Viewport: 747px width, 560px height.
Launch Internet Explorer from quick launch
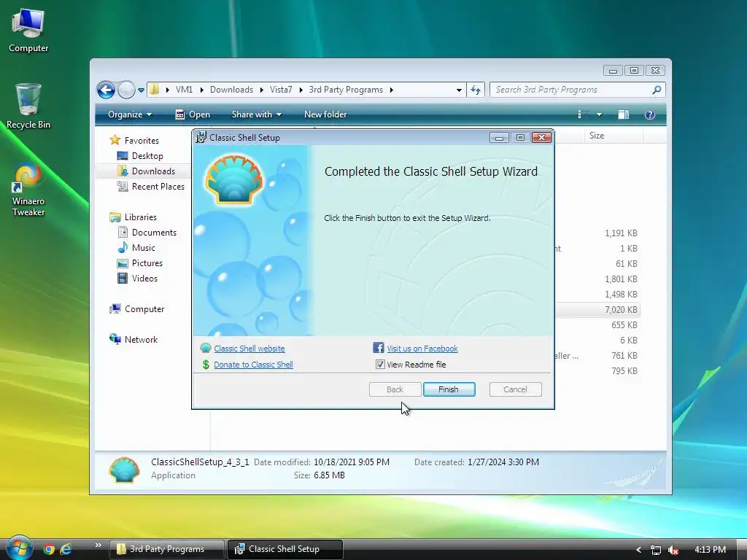[x=66, y=549]
